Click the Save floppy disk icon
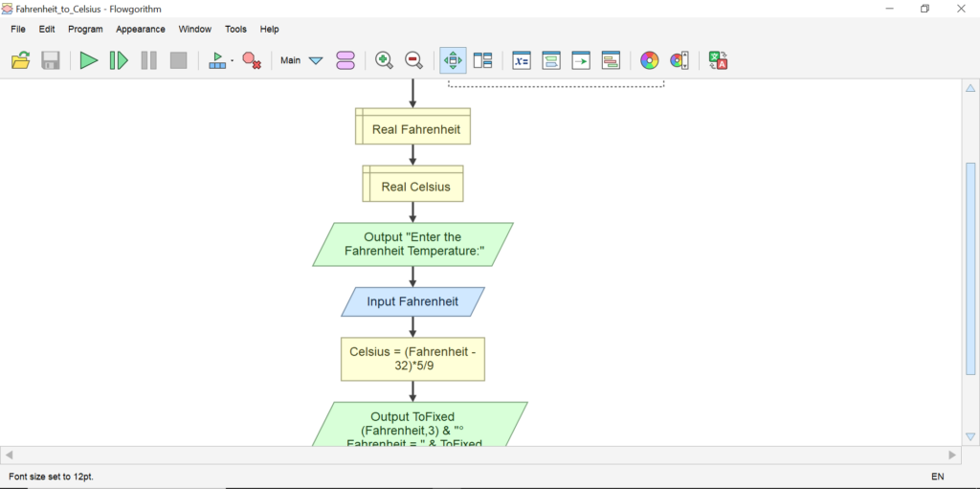This screenshot has height=489, width=980. point(51,61)
